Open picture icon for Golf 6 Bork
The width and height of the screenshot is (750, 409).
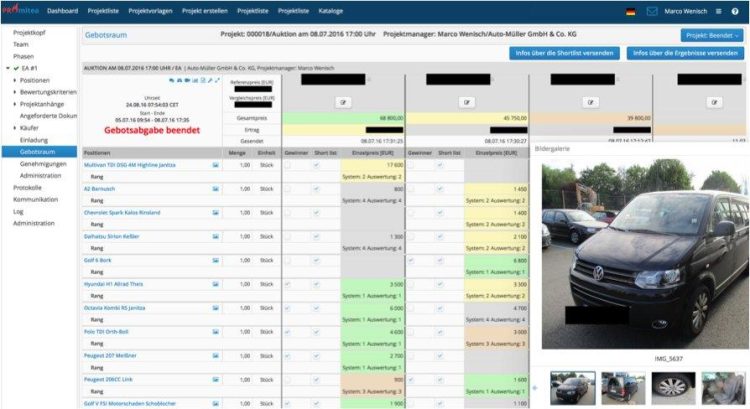(216, 261)
